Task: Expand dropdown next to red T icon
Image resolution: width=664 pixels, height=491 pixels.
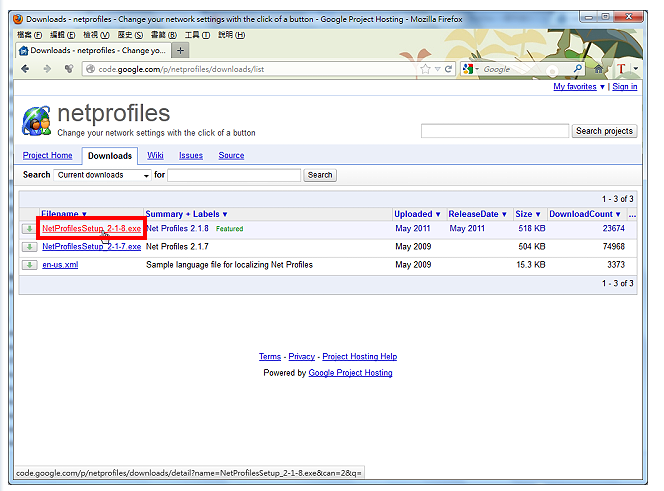Action: coord(636,69)
